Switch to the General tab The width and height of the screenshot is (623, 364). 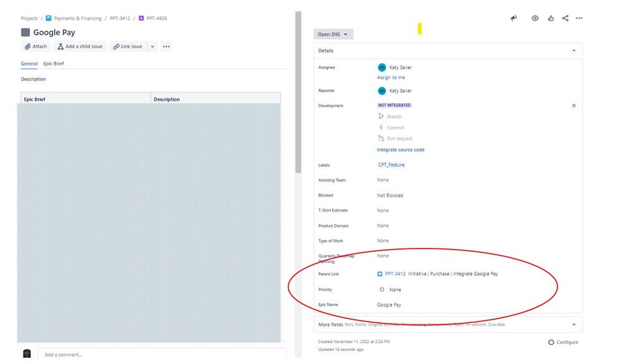(x=29, y=64)
